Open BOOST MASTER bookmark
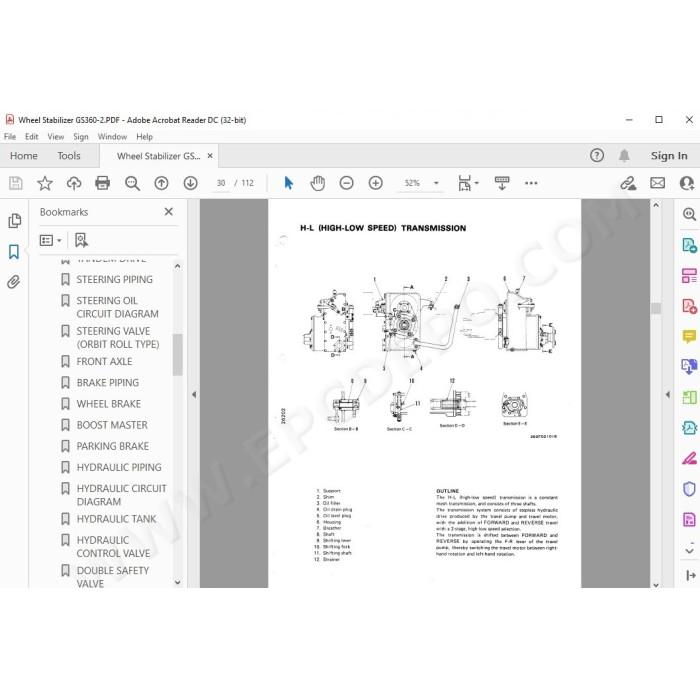The width and height of the screenshot is (700, 700). [x=112, y=425]
